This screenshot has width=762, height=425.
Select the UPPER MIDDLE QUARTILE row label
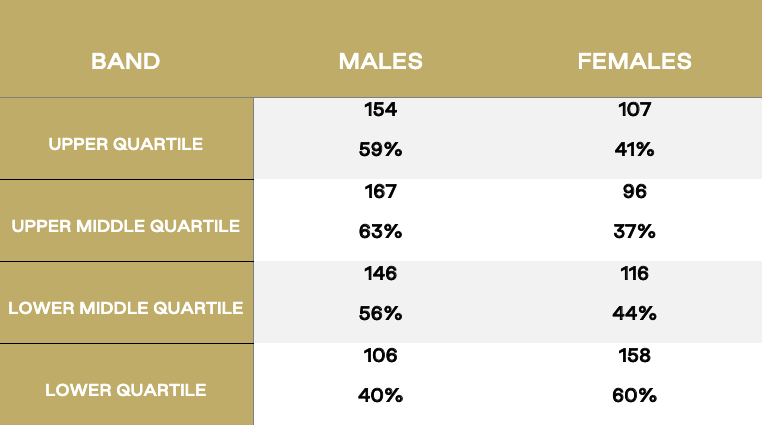coord(125,226)
